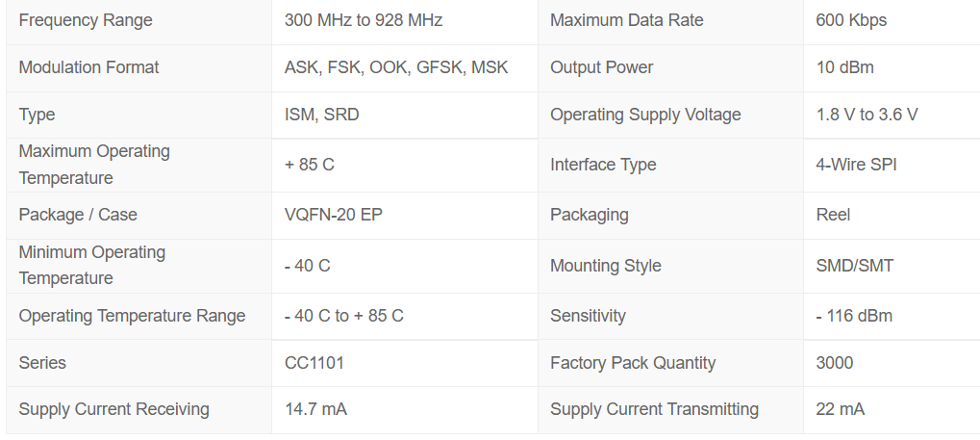The height and width of the screenshot is (440, 980).
Task: Click the Reel packaging value
Action: [833, 215]
